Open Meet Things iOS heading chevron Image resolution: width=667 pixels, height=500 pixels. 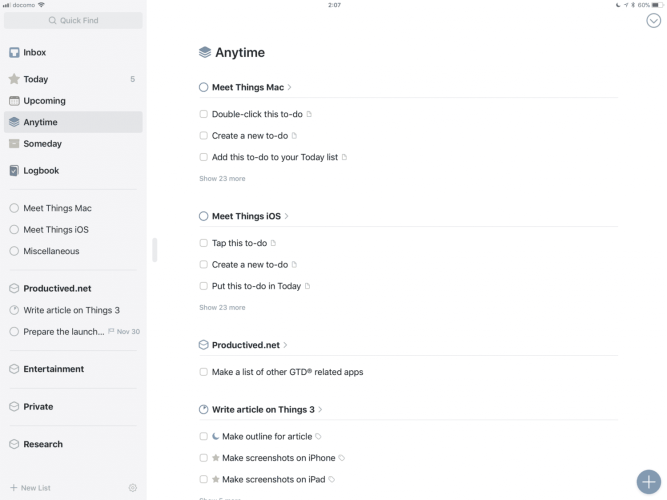[287, 216]
